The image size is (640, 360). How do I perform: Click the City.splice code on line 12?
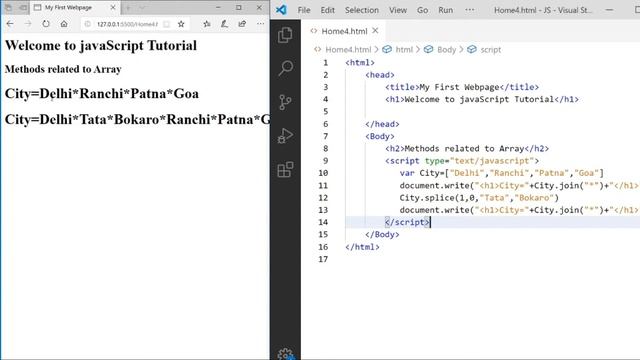479,198
